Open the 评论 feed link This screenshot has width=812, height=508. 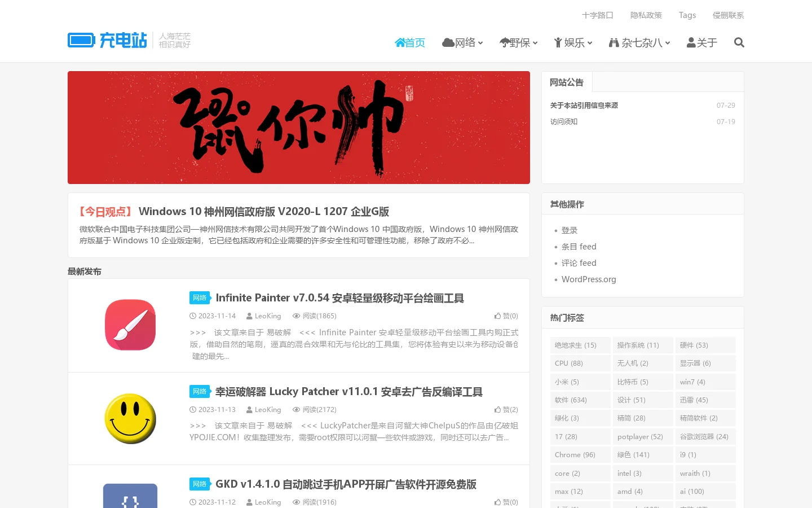[x=579, y=263]
